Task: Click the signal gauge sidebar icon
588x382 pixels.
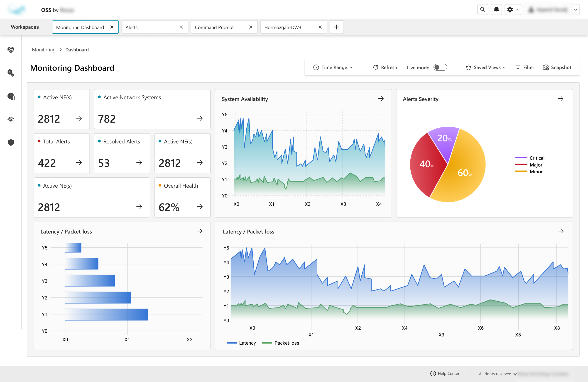Action: click(11, 119)
